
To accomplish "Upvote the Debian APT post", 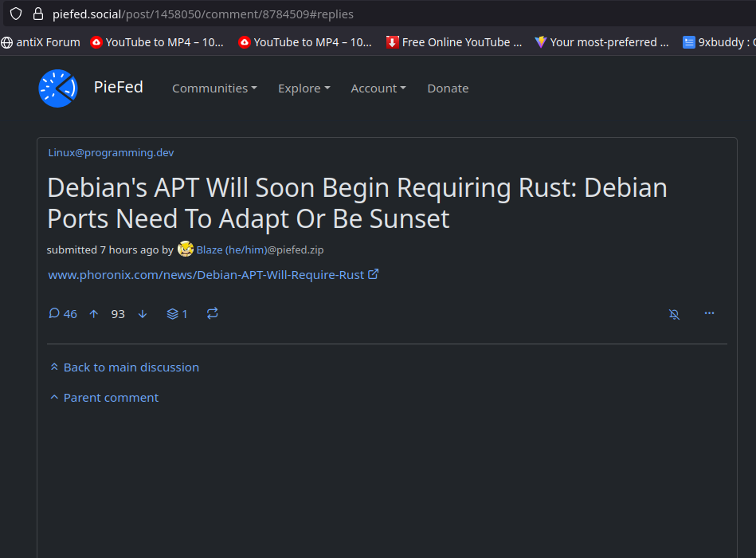I will pos(94,314).
